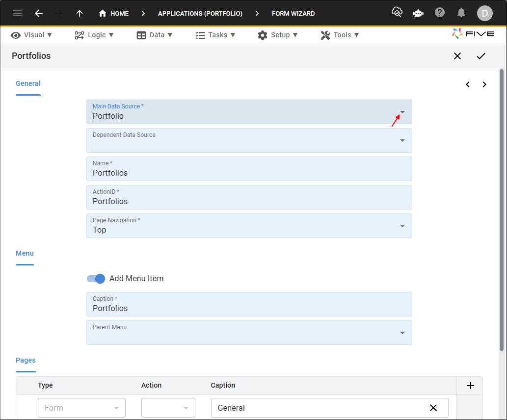The height and width of the screenshot is (420, 507).
Task: Toggle the Add Menu Item switch
Action: tap(96, 278)
